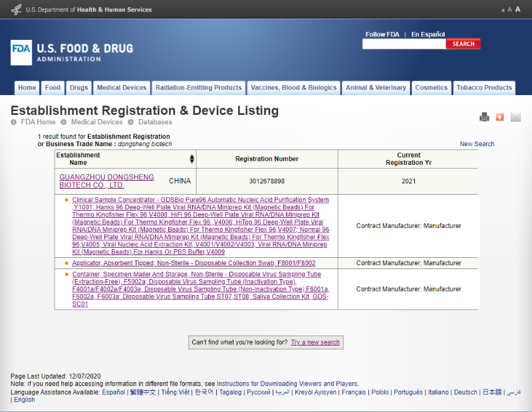Viewport: 532px width, 412px height.
Task: Open Guangzhou Dongsheng Biotech Co. link
Action: click(x=106, y=181)
